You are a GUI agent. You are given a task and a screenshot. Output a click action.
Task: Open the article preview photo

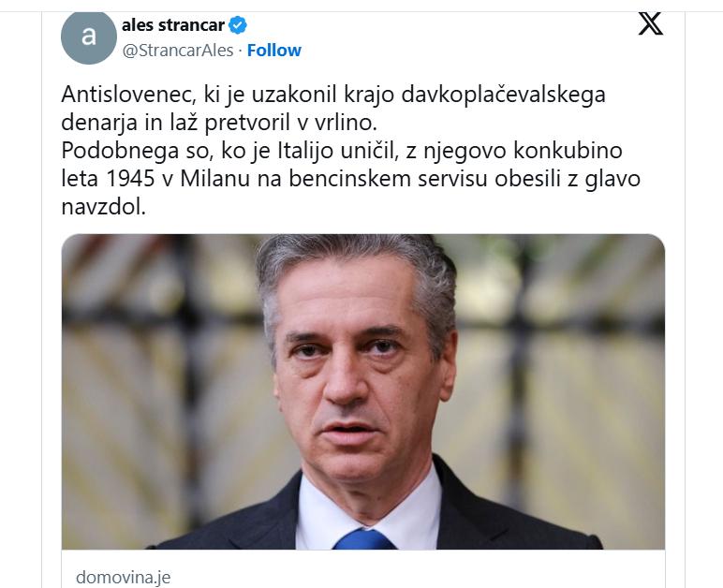(x=362, y=391)
